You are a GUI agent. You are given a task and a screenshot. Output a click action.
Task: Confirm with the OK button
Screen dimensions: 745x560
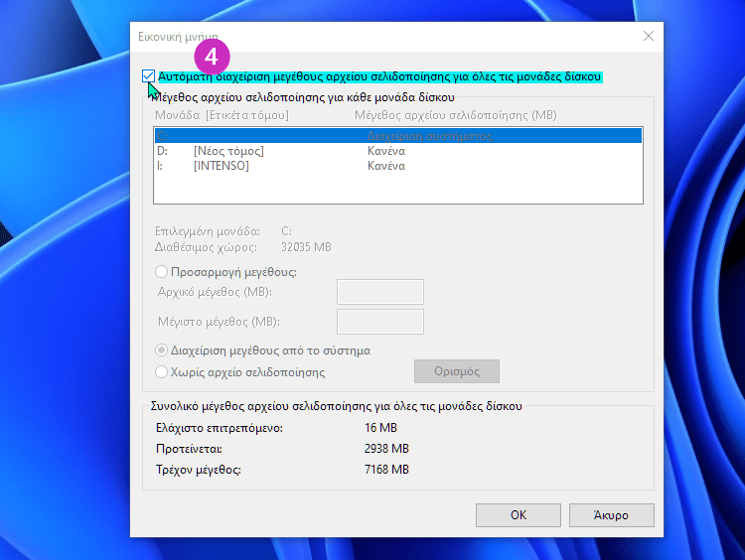[519, 515]
